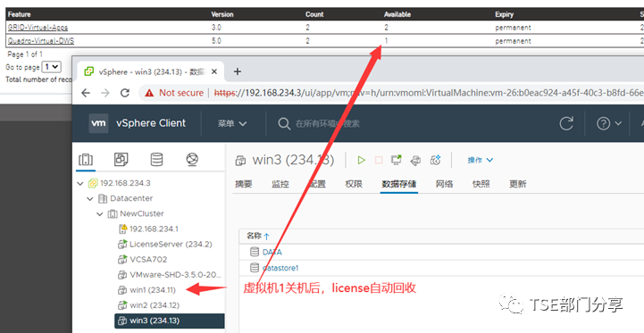Switch to the Storage inventory view icon

pyautogui.click(x=156, y=159)
